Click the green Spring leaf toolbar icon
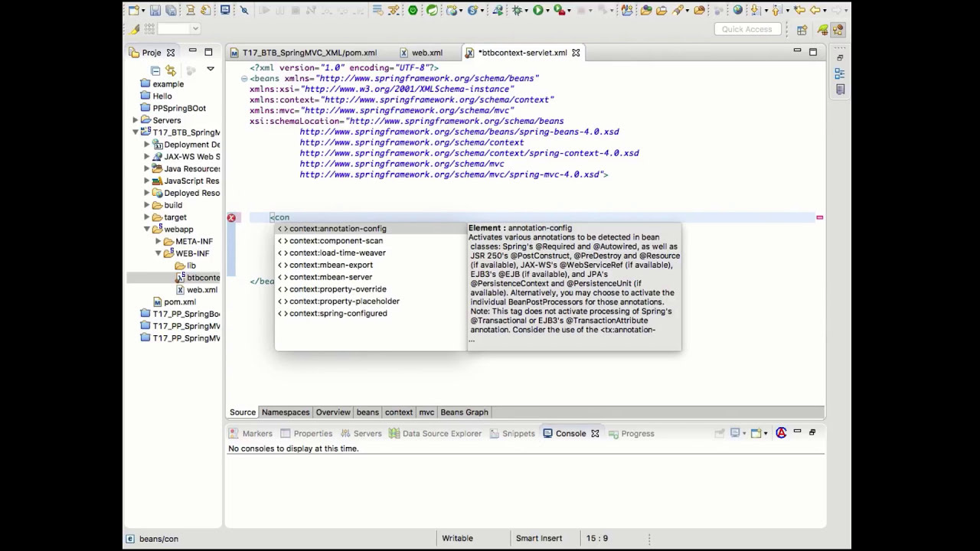 coord(432,10)
